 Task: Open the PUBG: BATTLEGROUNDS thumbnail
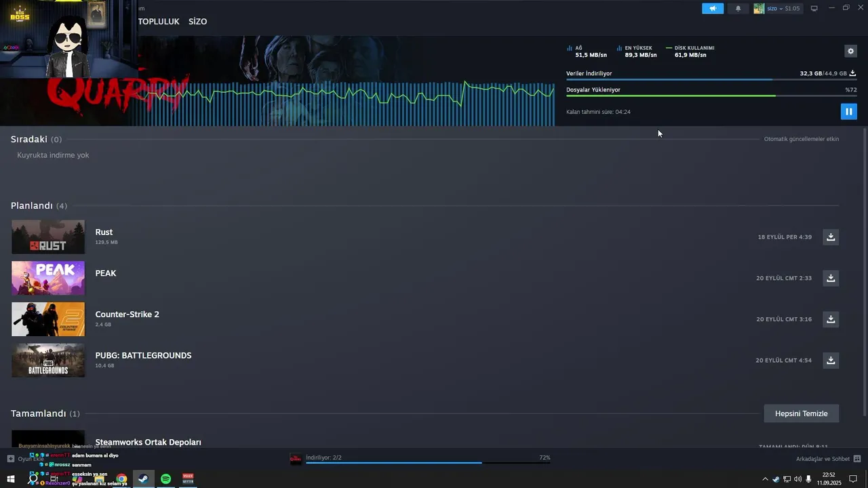click(x=48, y=360)
